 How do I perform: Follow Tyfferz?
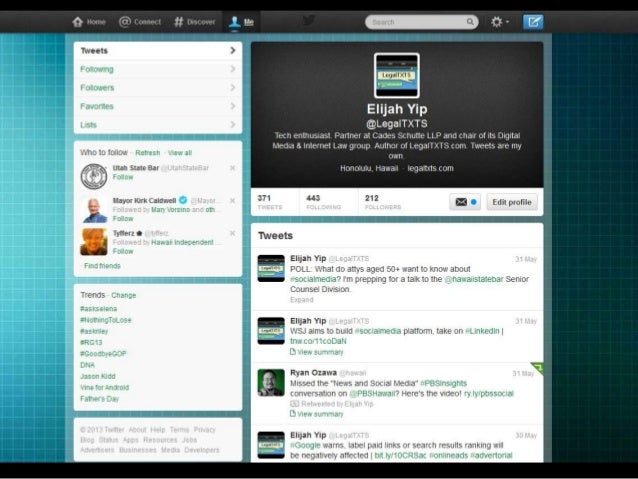tap(123, 252)
